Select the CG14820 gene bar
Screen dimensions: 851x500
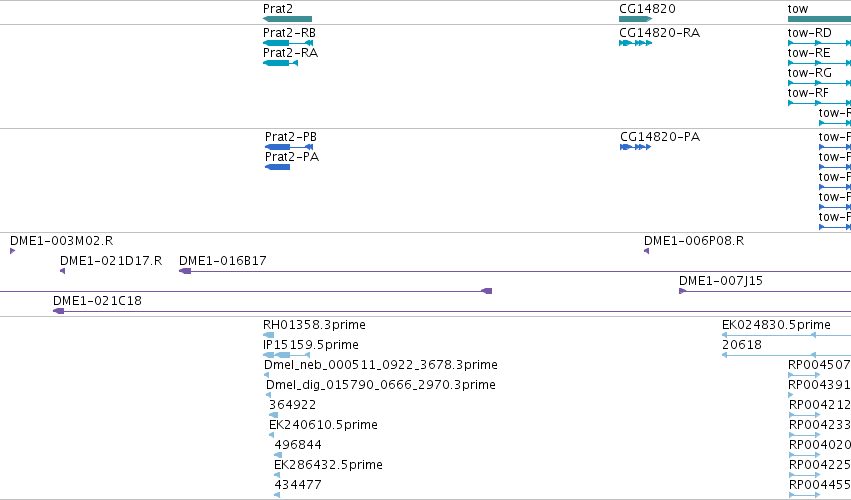(636, 19)
